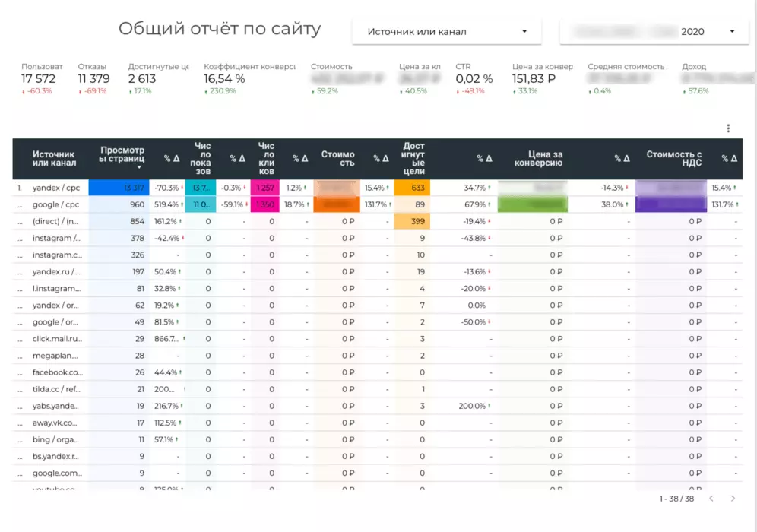Click the CTR 0,02 % scorecard
Viewport: 757px width, 532px height.
[474, 79]
